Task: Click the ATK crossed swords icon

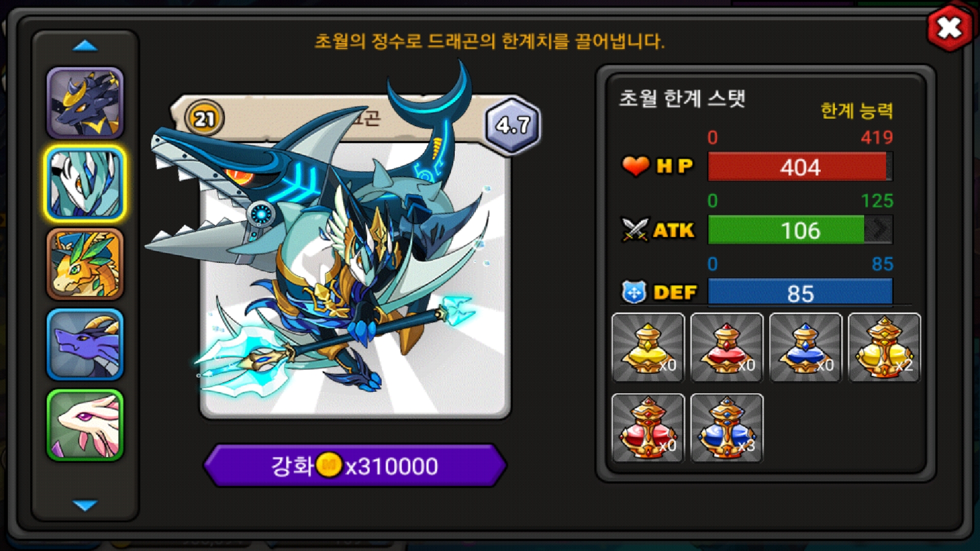Action: (635, 230)
